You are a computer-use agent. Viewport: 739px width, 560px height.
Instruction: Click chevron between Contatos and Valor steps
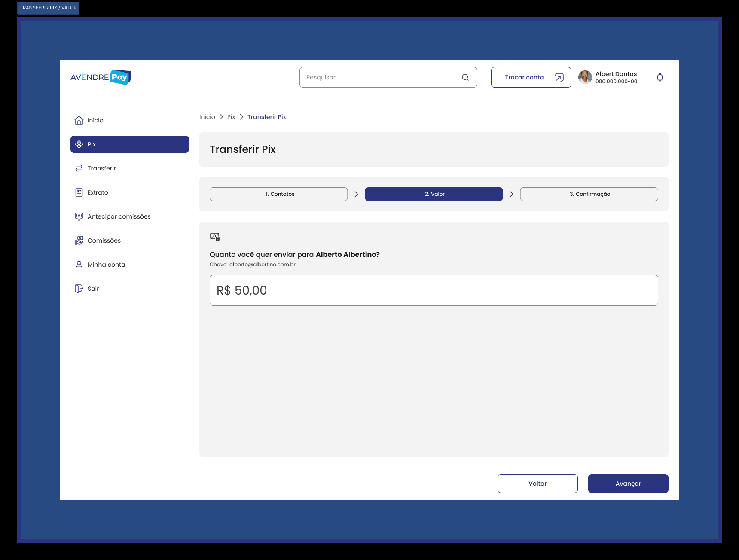coord(356,194)
